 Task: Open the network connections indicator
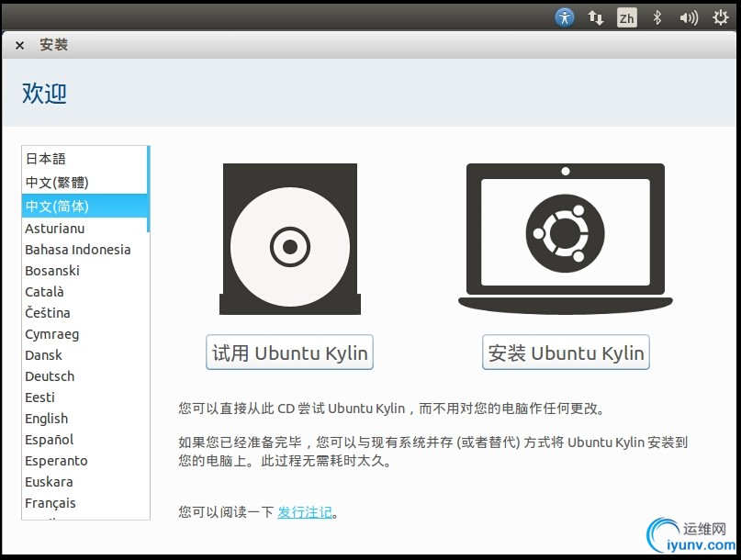[x=595, y=18]
